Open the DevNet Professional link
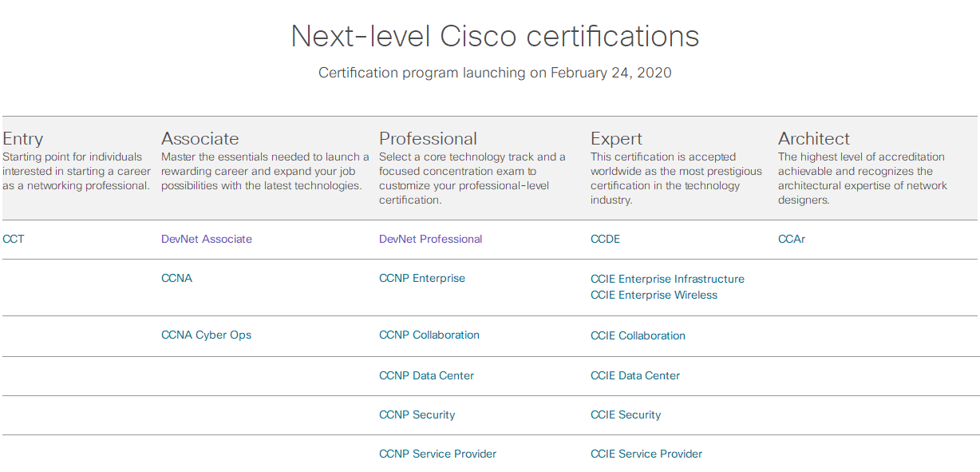980x472 pixels. tap(431, 239)
